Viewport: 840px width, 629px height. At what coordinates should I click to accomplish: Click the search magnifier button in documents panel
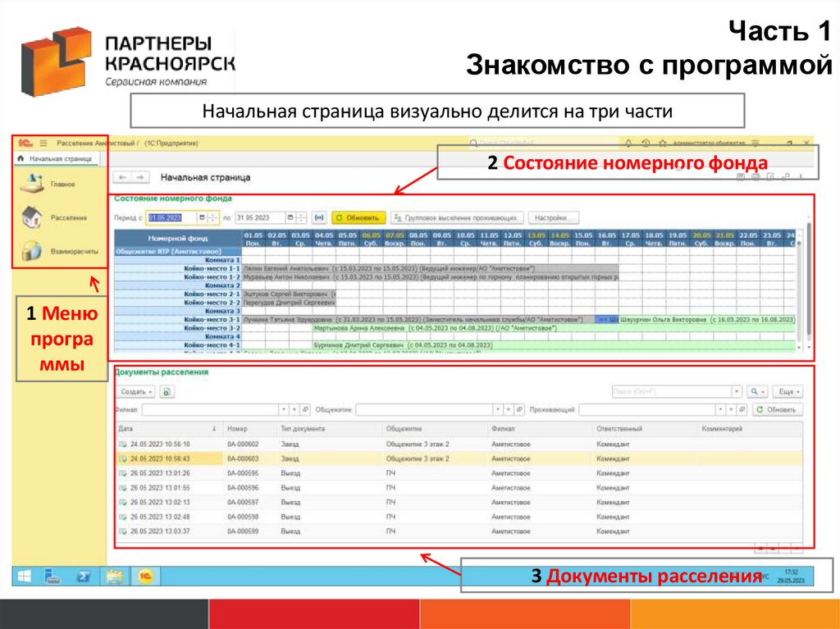click(x=757, y=392)
